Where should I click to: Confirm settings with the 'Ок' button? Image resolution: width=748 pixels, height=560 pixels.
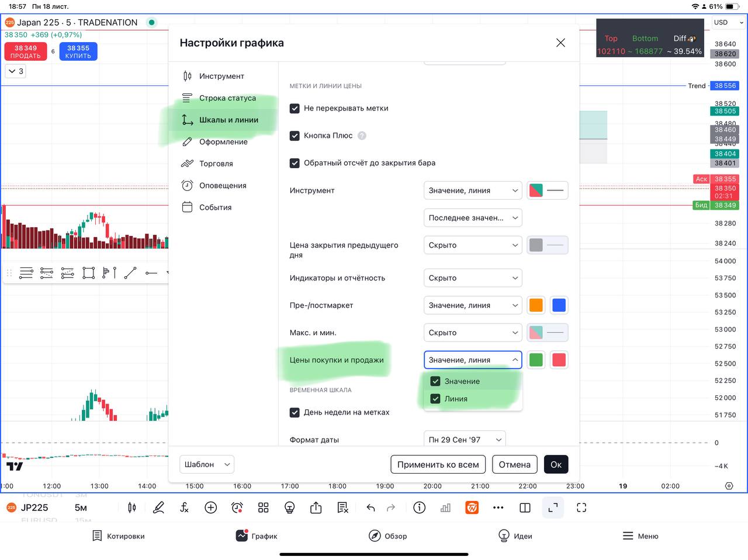tap(556, 465)
